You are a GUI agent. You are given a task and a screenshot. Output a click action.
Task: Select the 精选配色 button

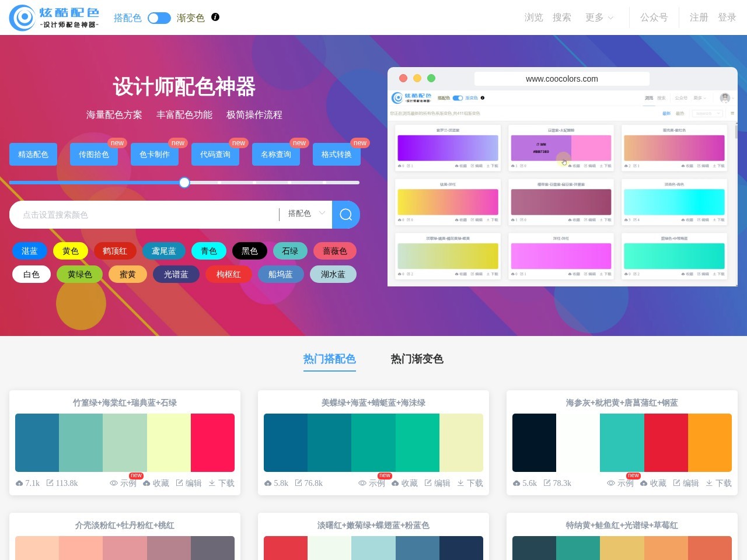(33, 155)
